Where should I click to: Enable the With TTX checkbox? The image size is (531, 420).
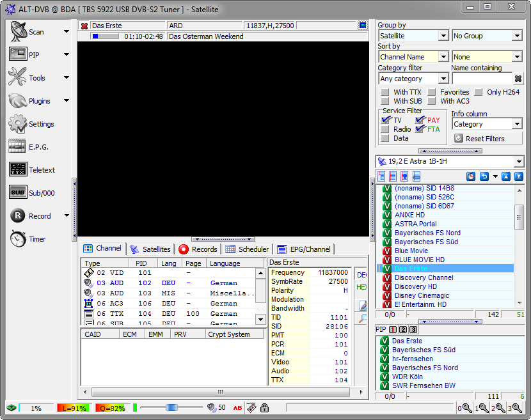(x=384, y=92)
